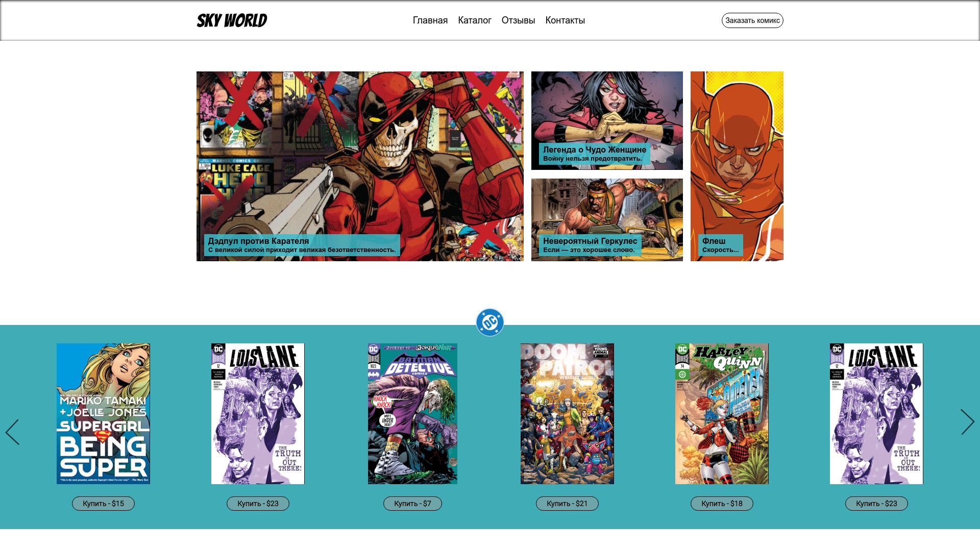980x551 pixels.
Task: Click the 'Невероятный Геркулес' caption
Action: [x=590, y=241]
